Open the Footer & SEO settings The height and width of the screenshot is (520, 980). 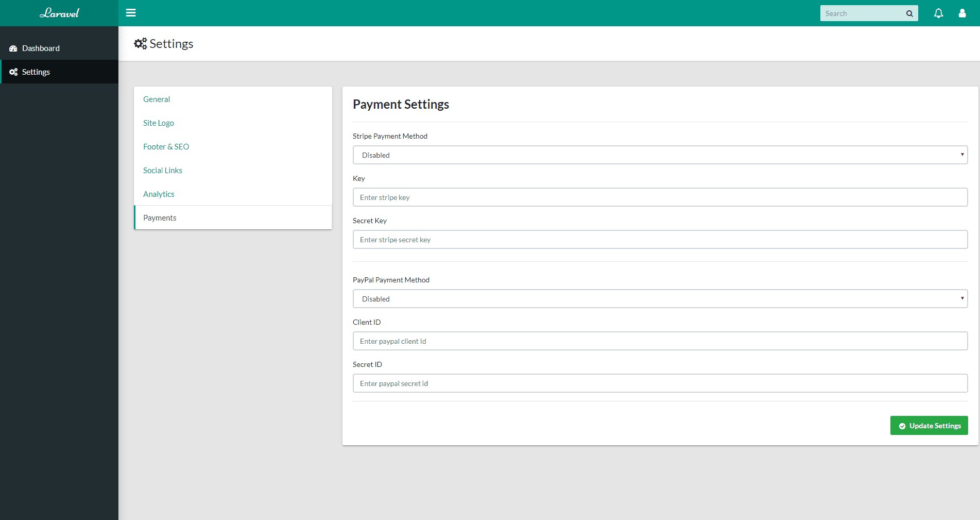tap(166, 146)
